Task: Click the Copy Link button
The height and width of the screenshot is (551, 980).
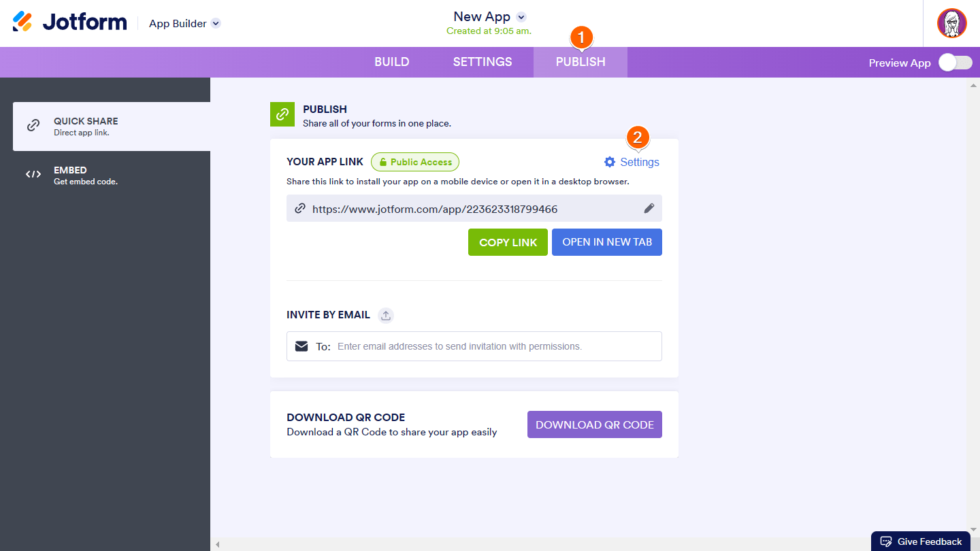Action: (x=508, y=242)
